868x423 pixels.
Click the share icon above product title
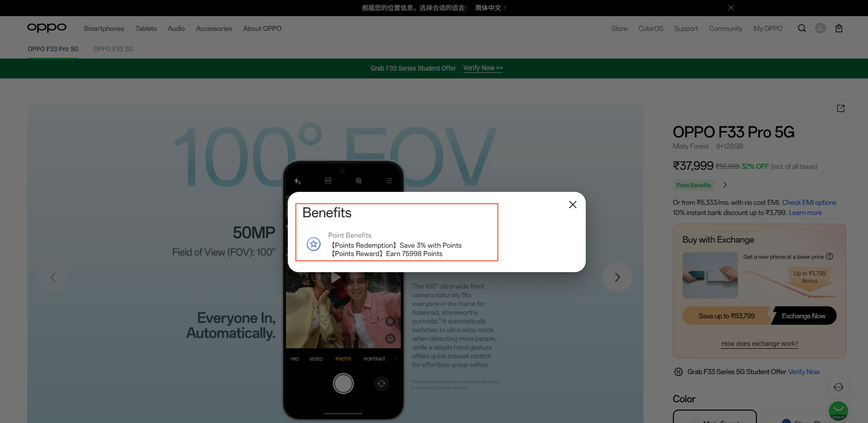pos(841,108)
